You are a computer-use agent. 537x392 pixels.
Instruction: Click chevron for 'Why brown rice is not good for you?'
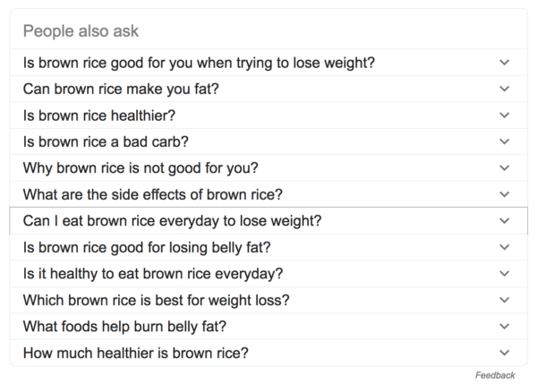click(504, 168)
